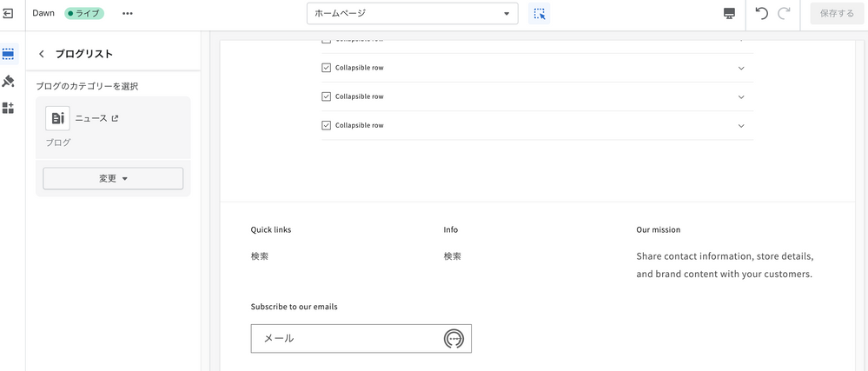
Task: Toggle the second Collapsible row checkbox
Action: tap(326, 68)
